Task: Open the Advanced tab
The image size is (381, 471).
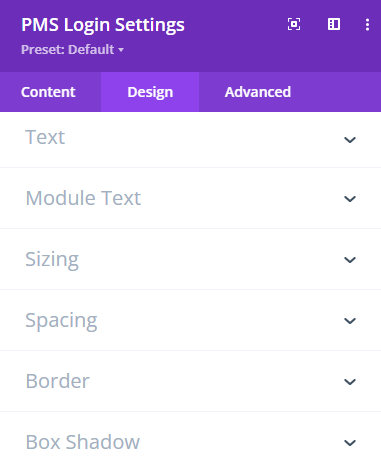Action: pyautogui.click(x=258, y=92)
